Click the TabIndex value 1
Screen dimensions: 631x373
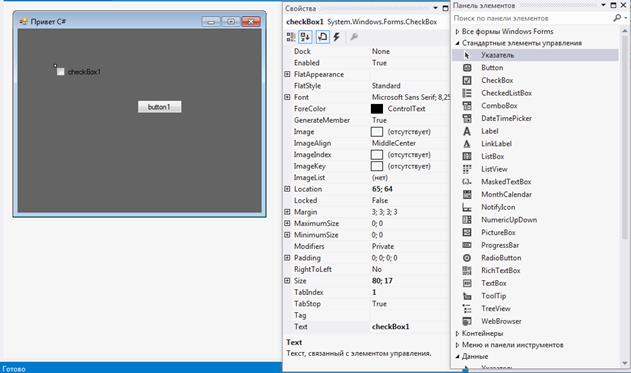coord(374,292)
